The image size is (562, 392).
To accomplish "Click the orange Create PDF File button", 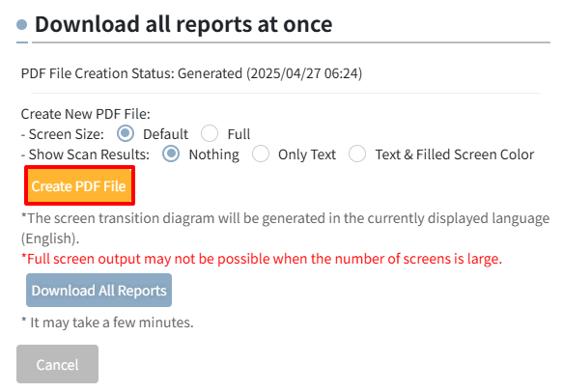I will pos(79,186).
